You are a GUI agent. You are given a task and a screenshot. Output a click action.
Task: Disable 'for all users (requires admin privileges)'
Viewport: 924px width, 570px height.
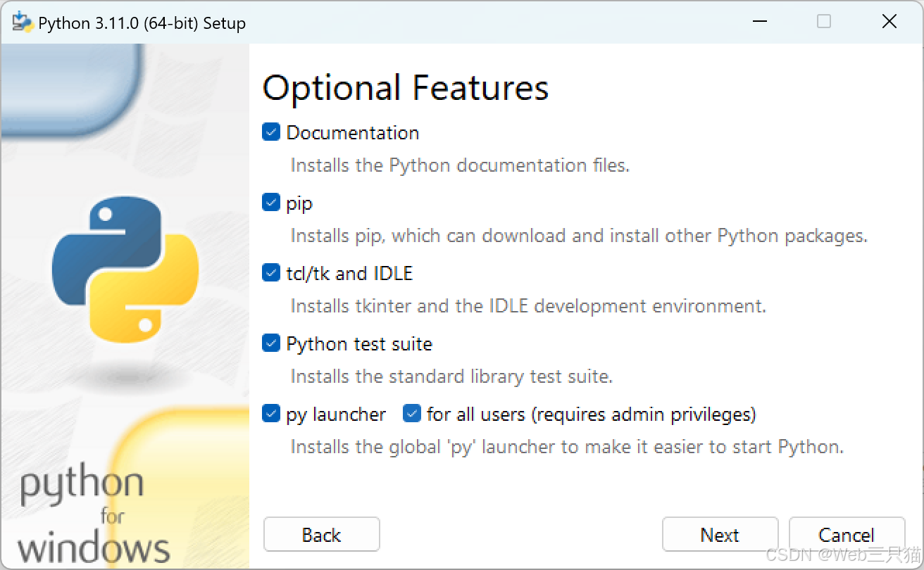(x=411, y=414)
